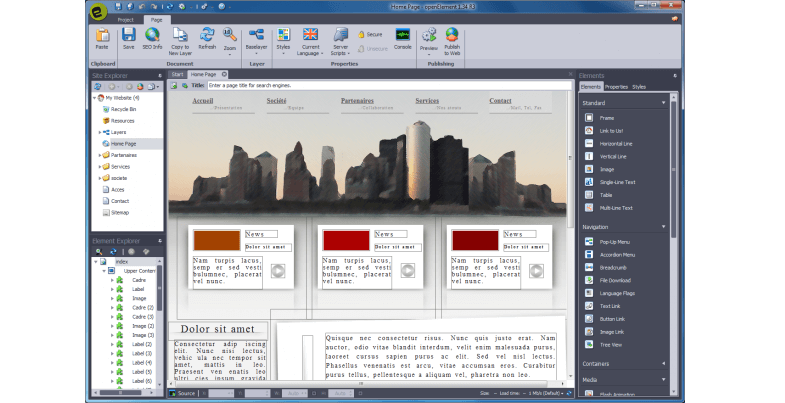This screenshot has height=403, width=785.
Task: Collapse the My Website root node
Action: (95, 98)
